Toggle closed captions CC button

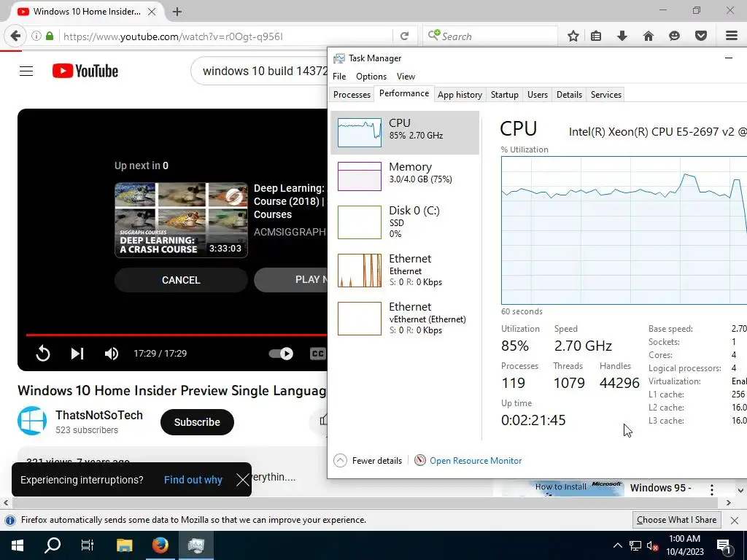[317, 354]
